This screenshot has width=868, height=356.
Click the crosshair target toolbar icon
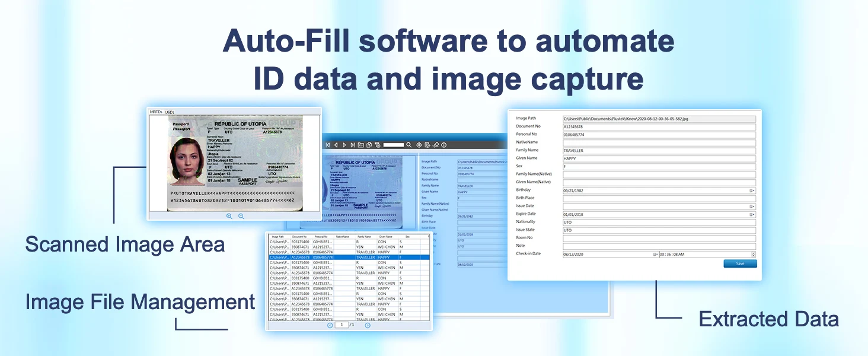pos(419,145)
